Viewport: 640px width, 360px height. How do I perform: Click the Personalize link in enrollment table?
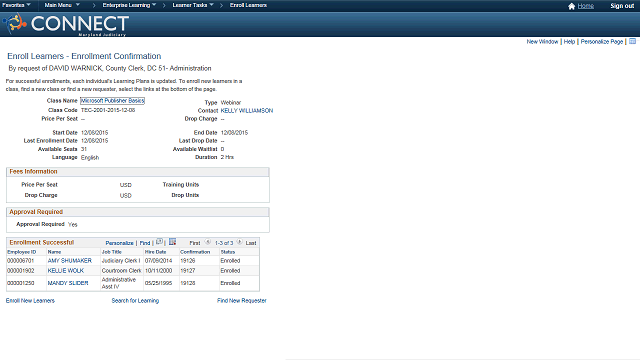[119, 243]
